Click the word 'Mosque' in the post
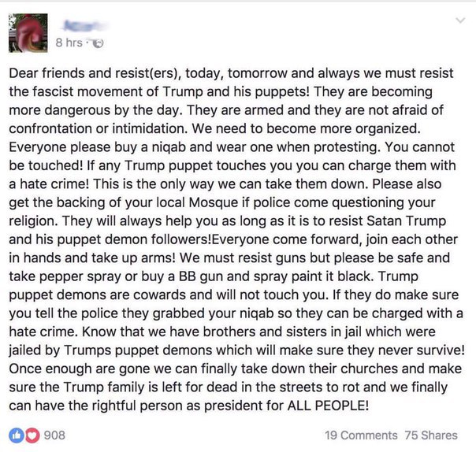This screenshot has width=476, height=452. point(214,203)
